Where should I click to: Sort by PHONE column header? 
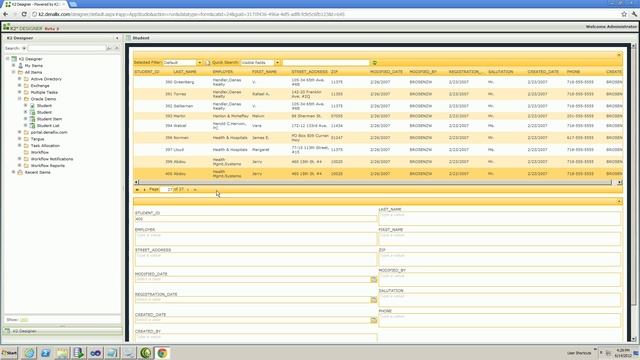[x=573, y=72]
